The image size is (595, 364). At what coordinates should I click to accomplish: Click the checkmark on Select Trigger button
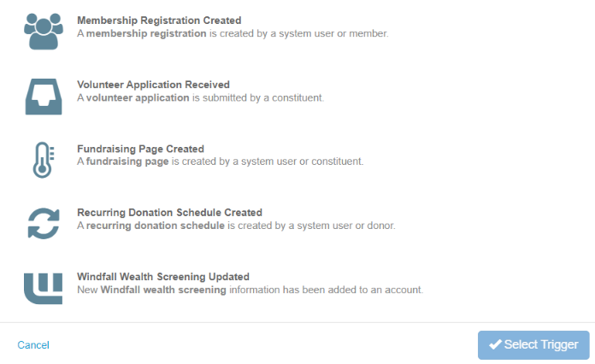point(495,344)
